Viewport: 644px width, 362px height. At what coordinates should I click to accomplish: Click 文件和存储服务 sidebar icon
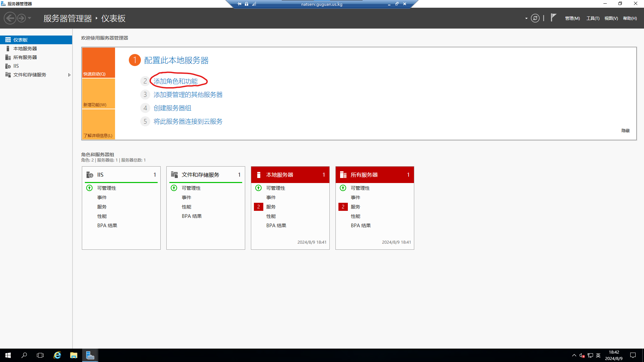tap(8, 75)
